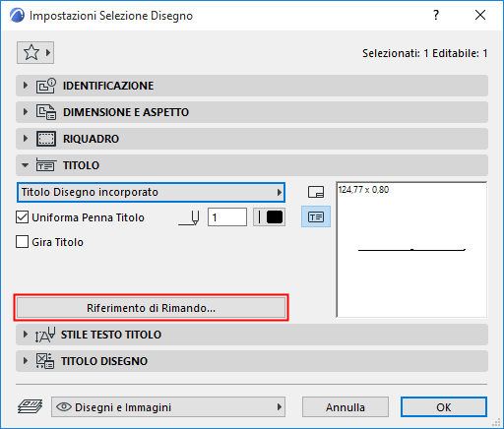The image size is (504, 429).
Task: Click the IDENTIFICAZIONE header label
Action: 108,86
